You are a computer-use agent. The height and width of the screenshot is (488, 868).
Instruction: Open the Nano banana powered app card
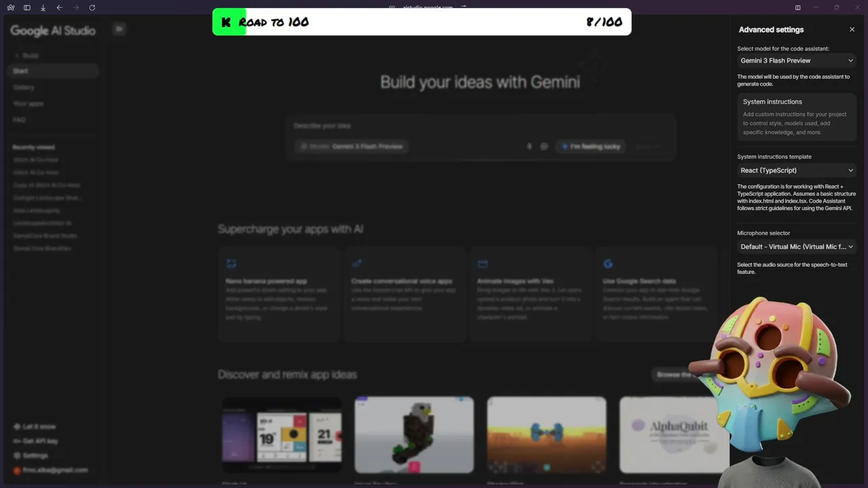[279, 295]
